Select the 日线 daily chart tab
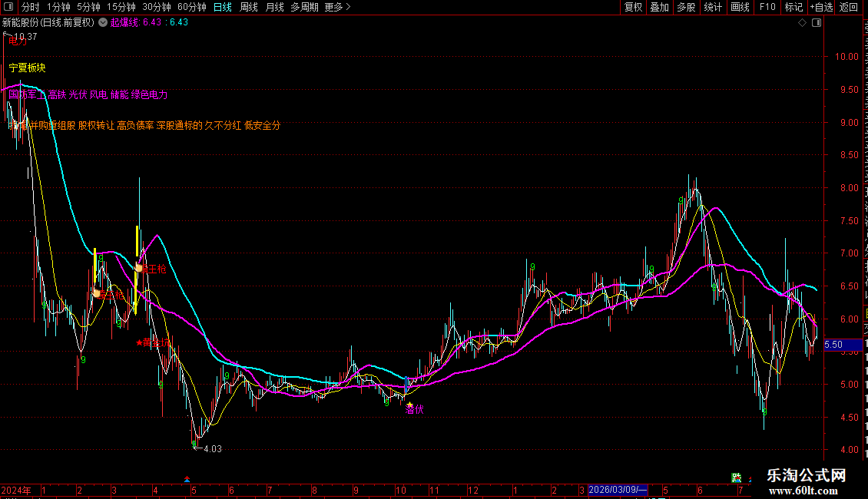Image resolution: width=868 pixels, height=499 pixels. tap(223, 7)
